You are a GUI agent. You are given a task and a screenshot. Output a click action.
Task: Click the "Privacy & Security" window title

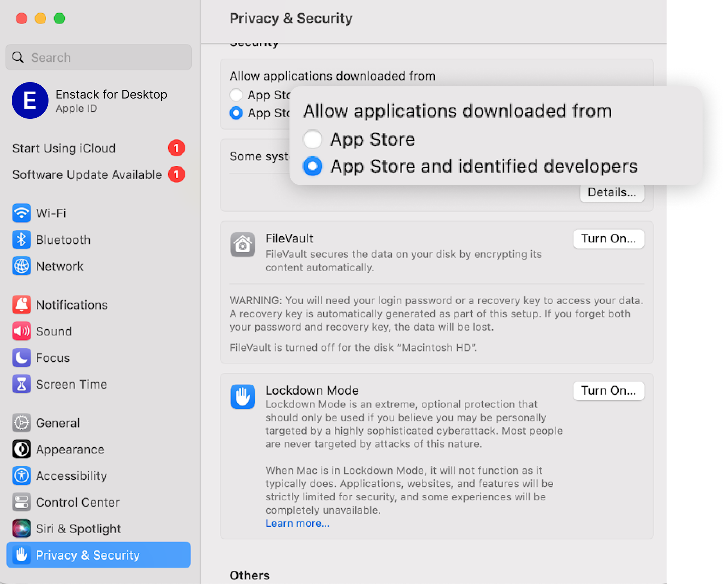pos(291,18)
